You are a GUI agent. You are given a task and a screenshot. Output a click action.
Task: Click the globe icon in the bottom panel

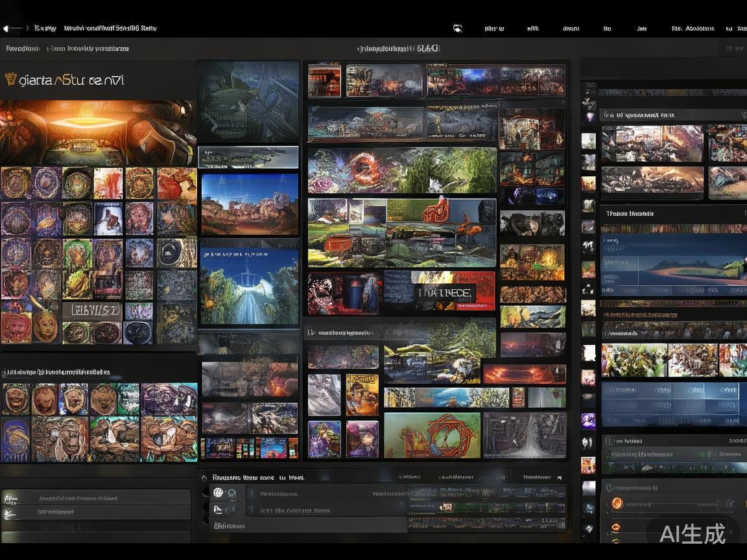[x=219, y=493]
